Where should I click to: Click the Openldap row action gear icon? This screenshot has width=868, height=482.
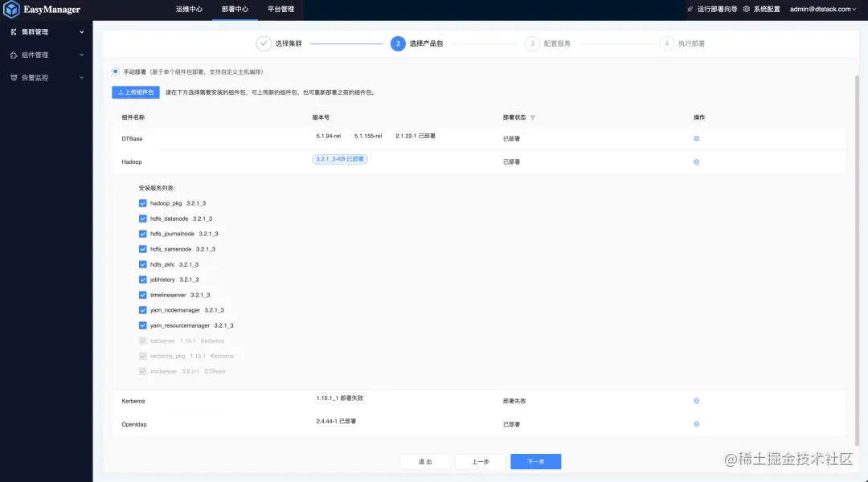pos(696,424)
